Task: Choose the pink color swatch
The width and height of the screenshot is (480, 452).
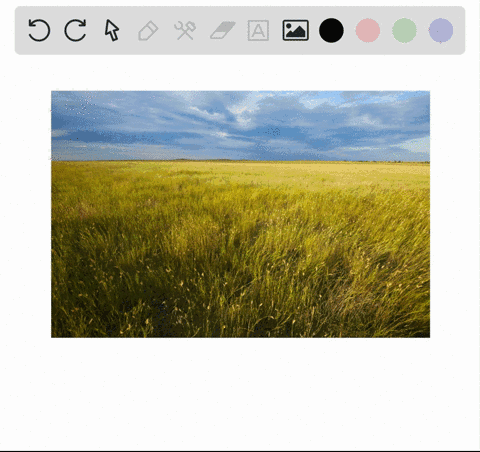Action: tap(368, 31)
